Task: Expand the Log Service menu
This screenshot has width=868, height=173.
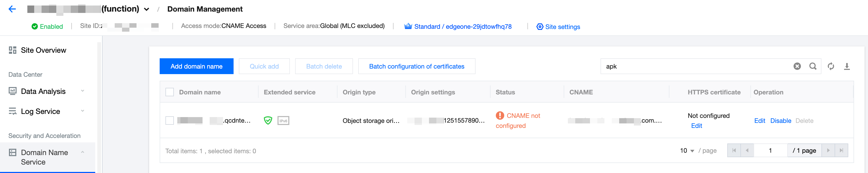Action: point(83,111)
